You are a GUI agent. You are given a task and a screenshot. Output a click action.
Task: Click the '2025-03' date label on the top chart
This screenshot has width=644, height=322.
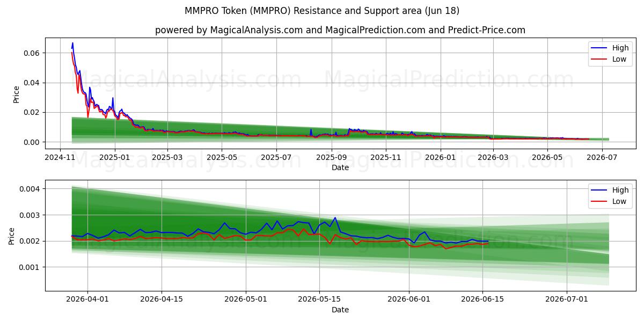point(167,157)
